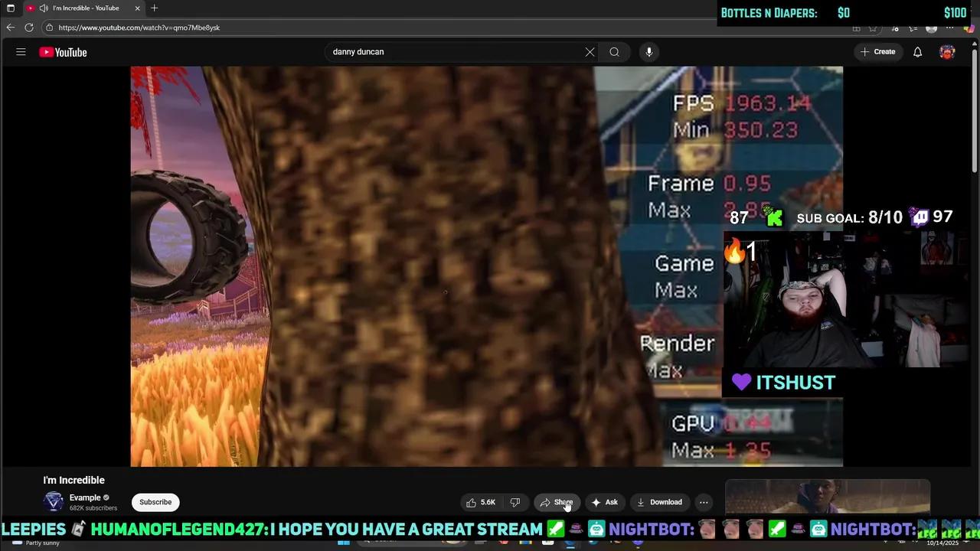Open YouTube notifications bell
Viewport: 980px width, 551px height.
[917, 52]
